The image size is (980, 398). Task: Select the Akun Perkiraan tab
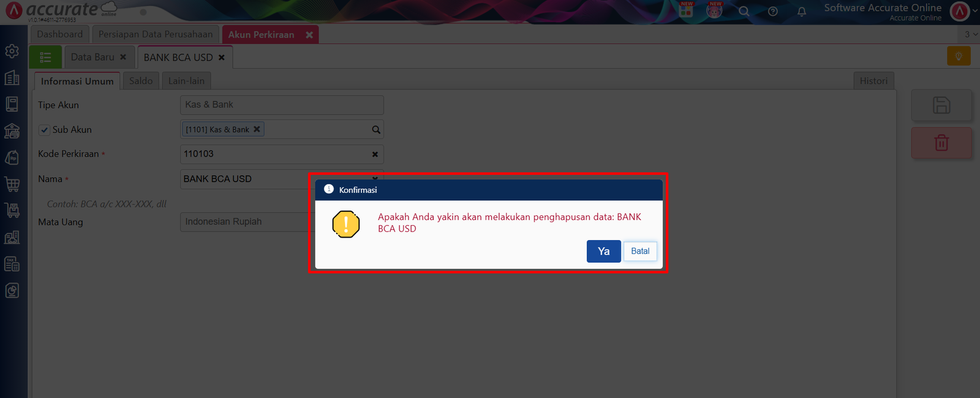pos(261,35)
